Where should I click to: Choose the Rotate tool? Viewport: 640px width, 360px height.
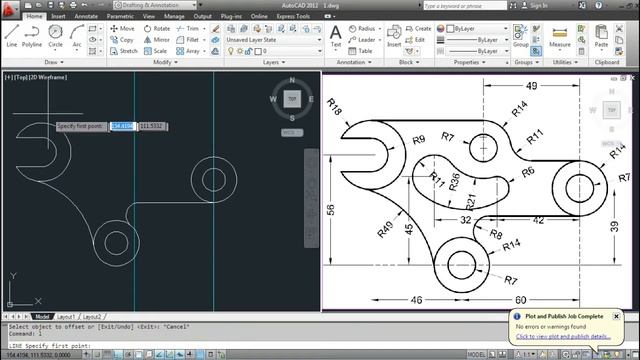157,29
